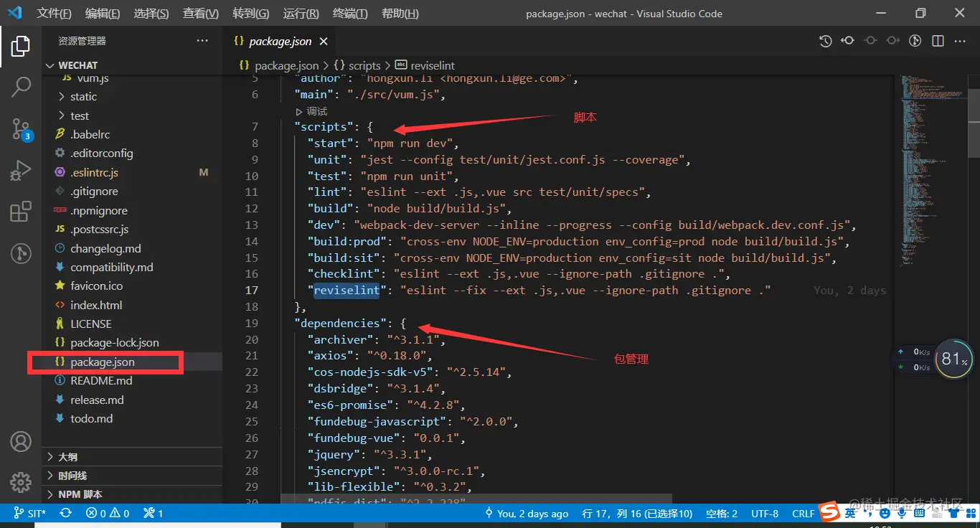Change indentation via 空格: 2

tap(722, 513)
